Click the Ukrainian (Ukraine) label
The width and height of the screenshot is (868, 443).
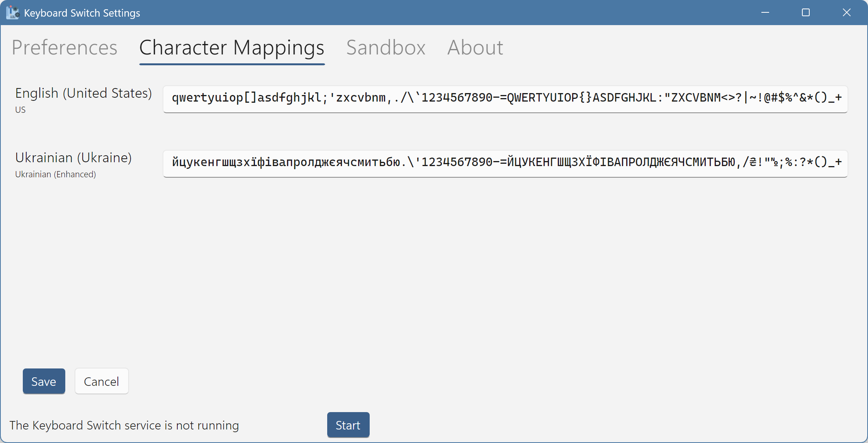(x=73, y=158)
